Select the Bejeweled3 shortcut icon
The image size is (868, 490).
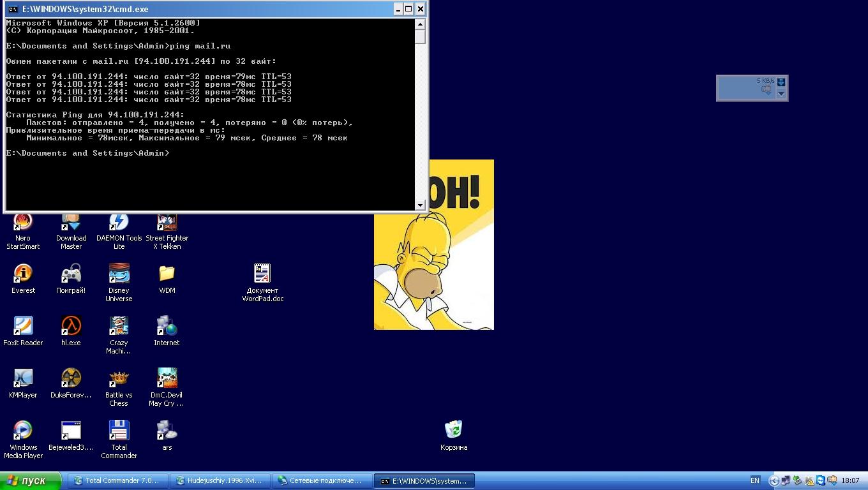tap(71, 436)
